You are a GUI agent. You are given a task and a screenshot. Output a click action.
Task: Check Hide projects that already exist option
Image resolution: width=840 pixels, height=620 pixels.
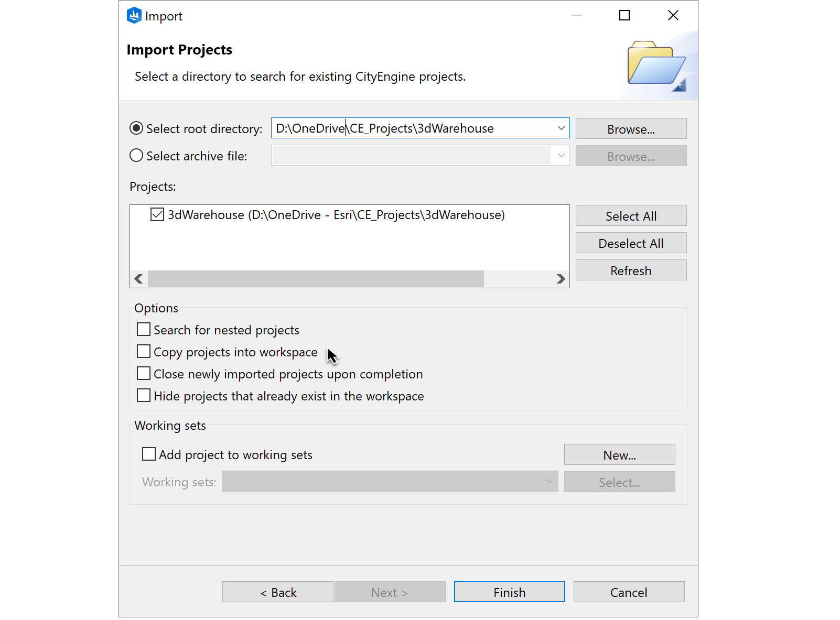click(x=144, y=396)
